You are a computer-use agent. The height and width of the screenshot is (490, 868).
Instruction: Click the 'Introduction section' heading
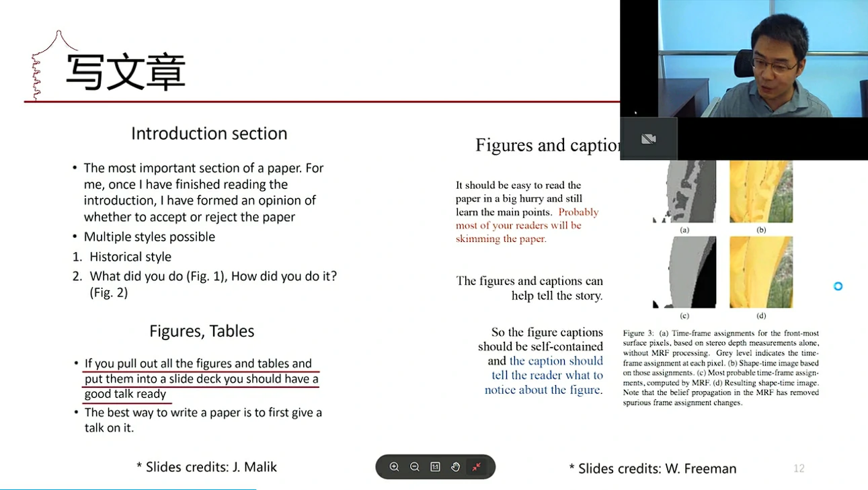click(x=209, y=134)
